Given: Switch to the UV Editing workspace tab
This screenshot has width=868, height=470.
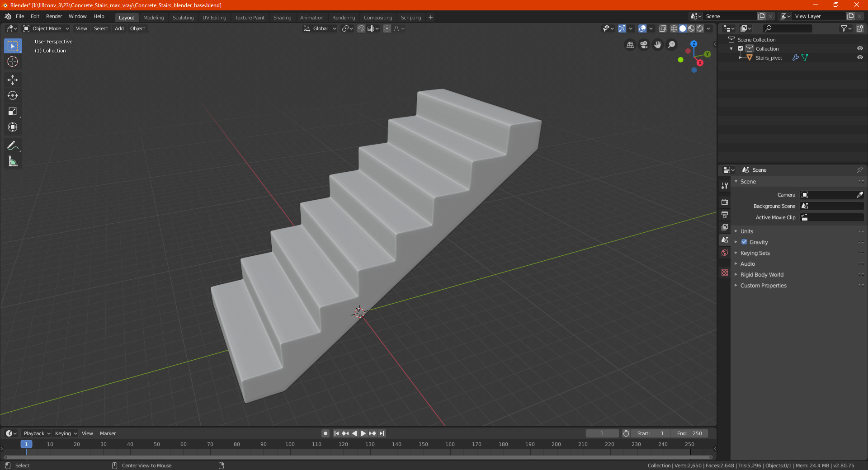Looking at the screenshot, I should click(x=214, y=18).
